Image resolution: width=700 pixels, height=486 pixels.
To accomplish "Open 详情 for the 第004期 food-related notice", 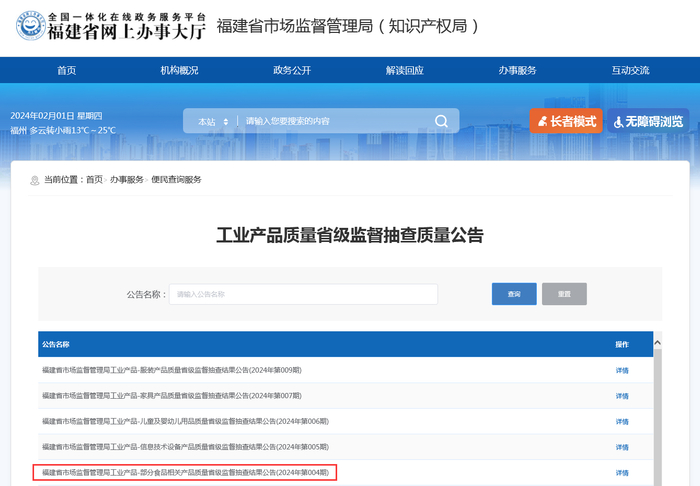I will click(622, 473).
